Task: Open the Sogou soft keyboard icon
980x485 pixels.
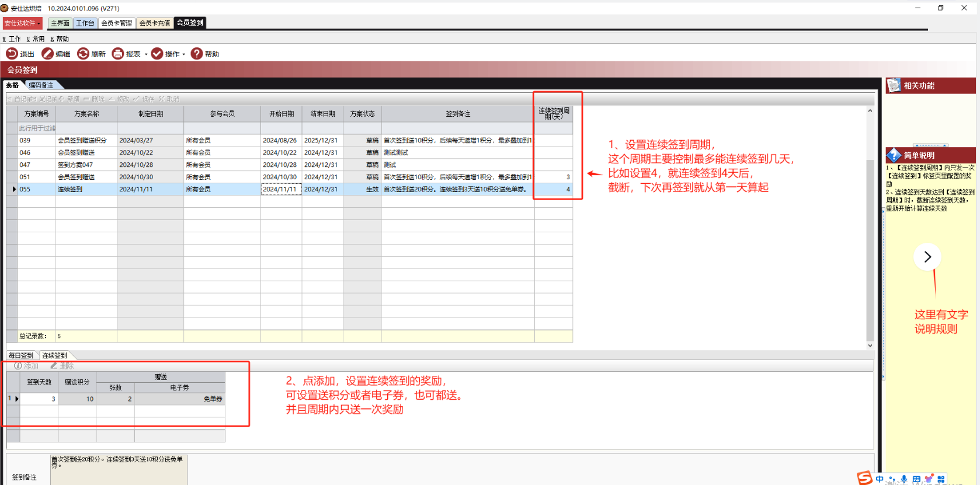Action: click(x=916, y=479)
